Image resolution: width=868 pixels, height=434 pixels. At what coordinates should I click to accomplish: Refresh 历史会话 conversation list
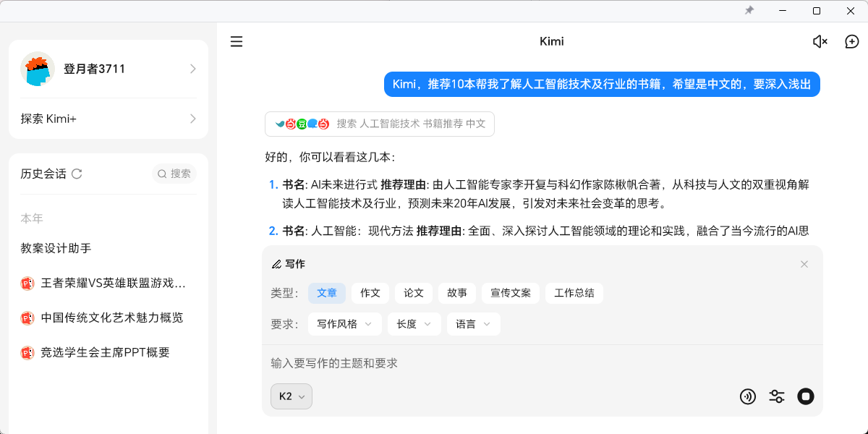[79, 174]
